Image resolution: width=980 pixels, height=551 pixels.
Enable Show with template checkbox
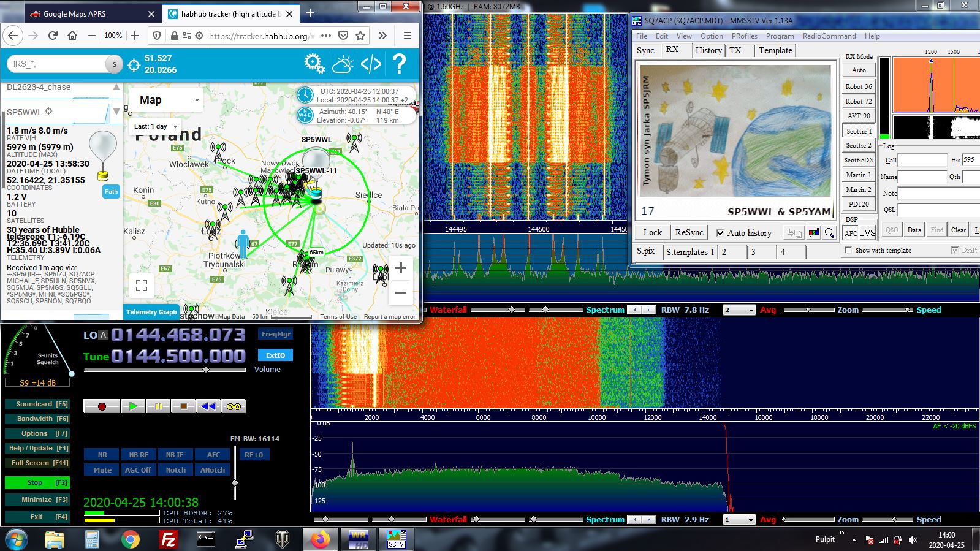point(848,250)
